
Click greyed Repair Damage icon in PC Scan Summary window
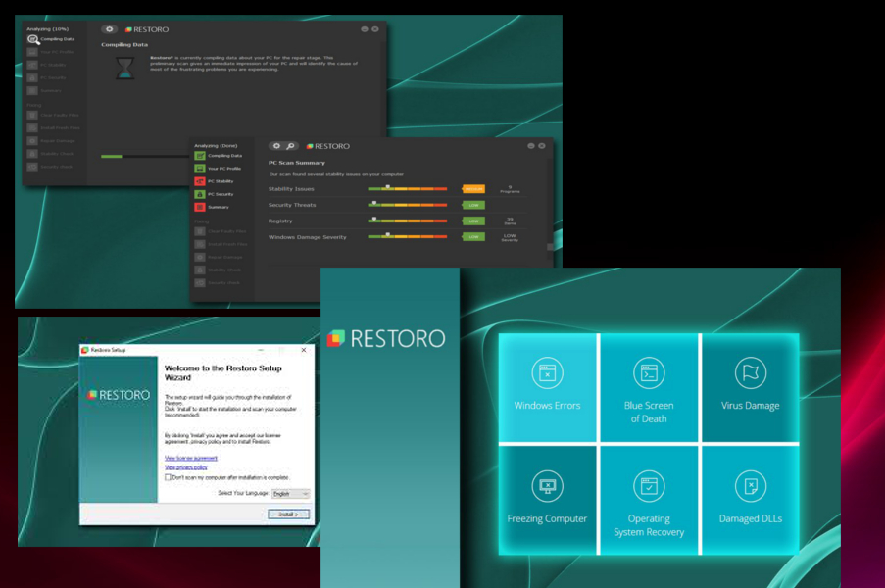(200, 257)
